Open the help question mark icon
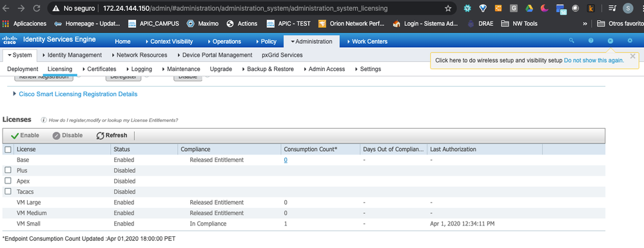 (x=591, y=41)
